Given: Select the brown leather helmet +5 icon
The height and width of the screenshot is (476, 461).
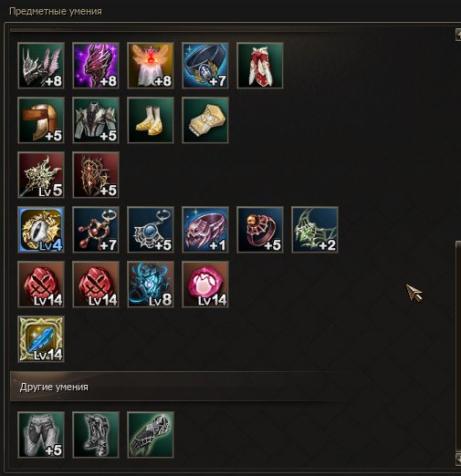Looking at the screenshot, I should 41,120.
